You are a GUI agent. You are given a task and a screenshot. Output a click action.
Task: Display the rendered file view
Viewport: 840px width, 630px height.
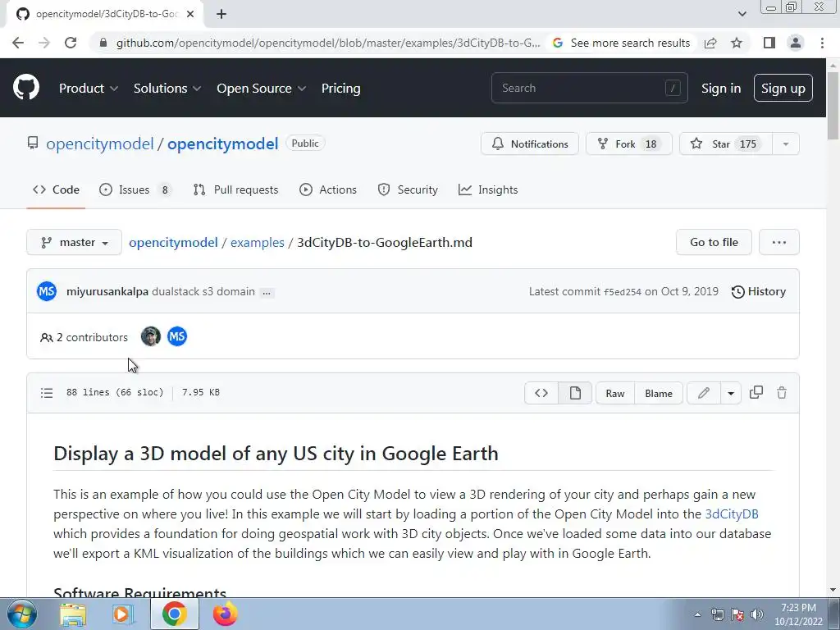pyautogui.click(x=575, y=393)
